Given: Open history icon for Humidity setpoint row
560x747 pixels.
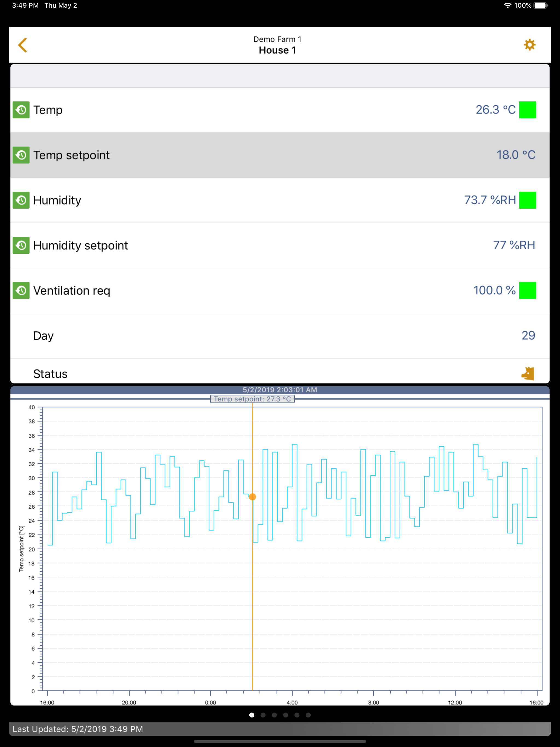Looking at the screenshot, I should tap(21, 245).
